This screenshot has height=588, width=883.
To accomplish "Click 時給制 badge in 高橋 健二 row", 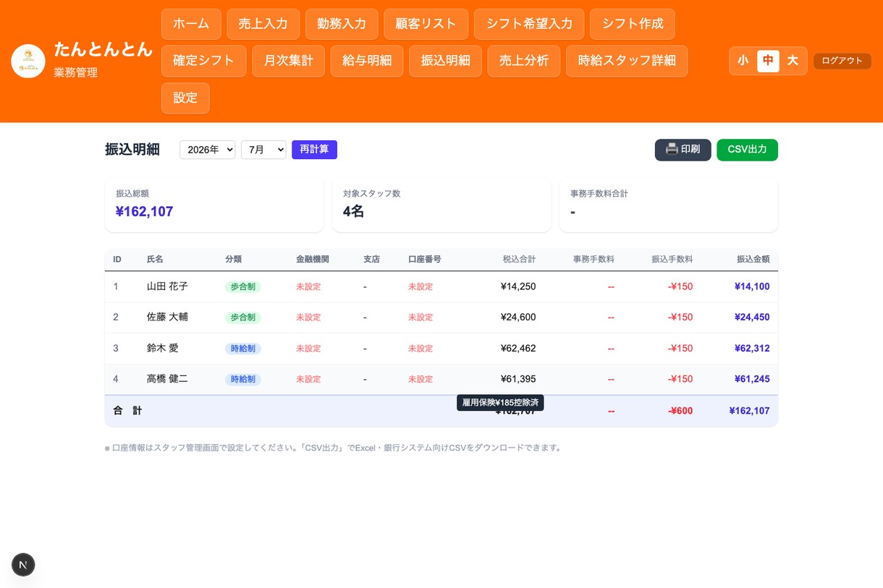I will click(x=243, y=379).
